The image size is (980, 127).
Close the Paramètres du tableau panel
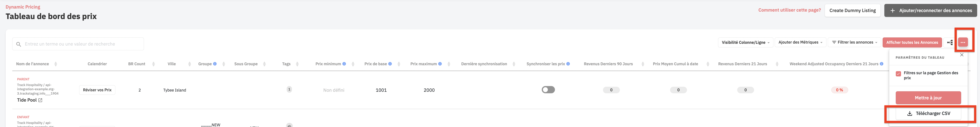point(962,55)
